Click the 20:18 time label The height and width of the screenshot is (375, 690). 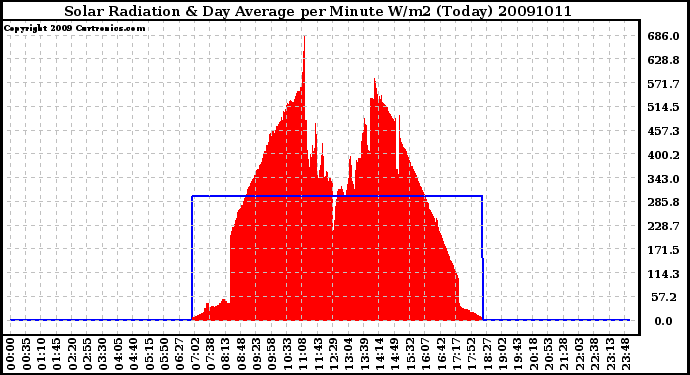click(x=534, y=354)
